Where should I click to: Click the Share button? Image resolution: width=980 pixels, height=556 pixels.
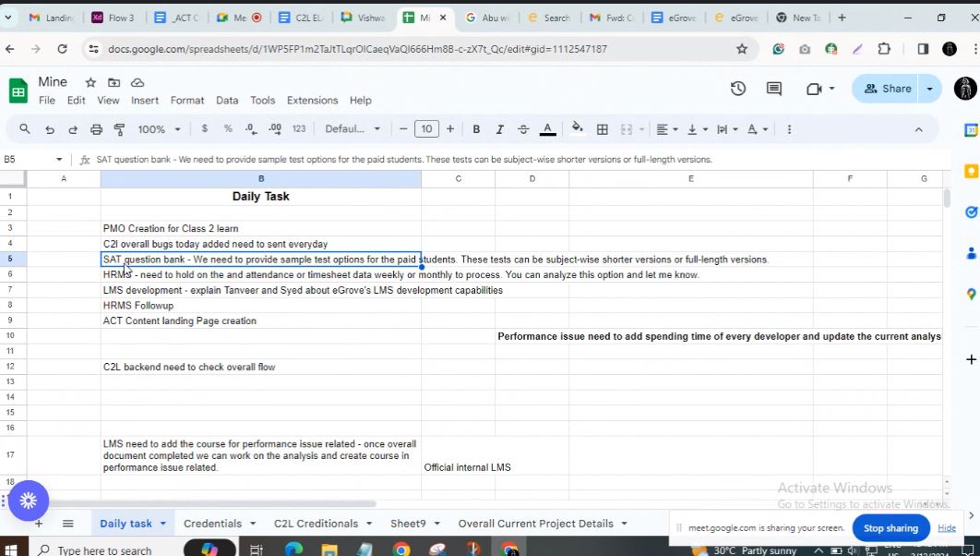click(888, 89)
